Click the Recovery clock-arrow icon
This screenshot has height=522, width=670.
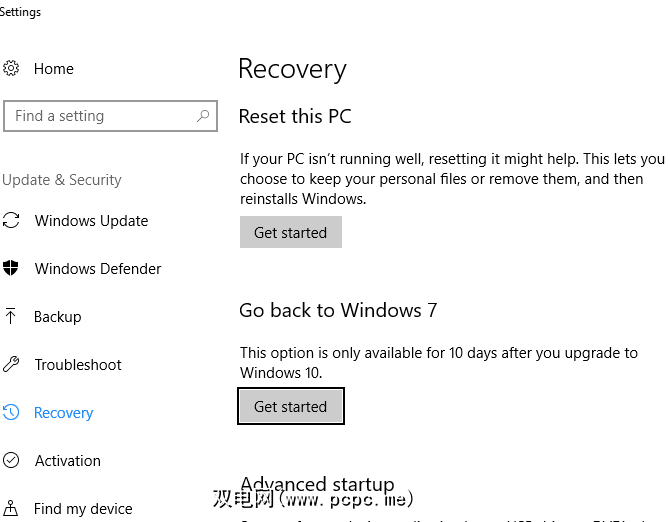tap(11, 412)
